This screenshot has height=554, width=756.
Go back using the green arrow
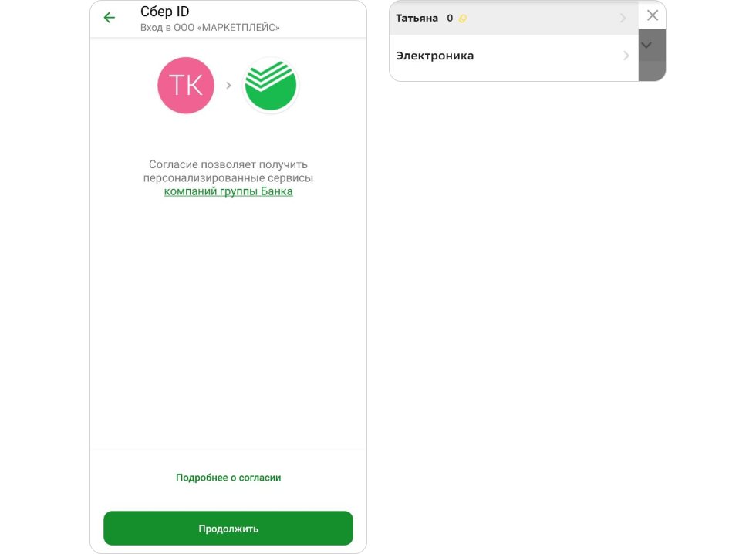[x=110, y=18]
